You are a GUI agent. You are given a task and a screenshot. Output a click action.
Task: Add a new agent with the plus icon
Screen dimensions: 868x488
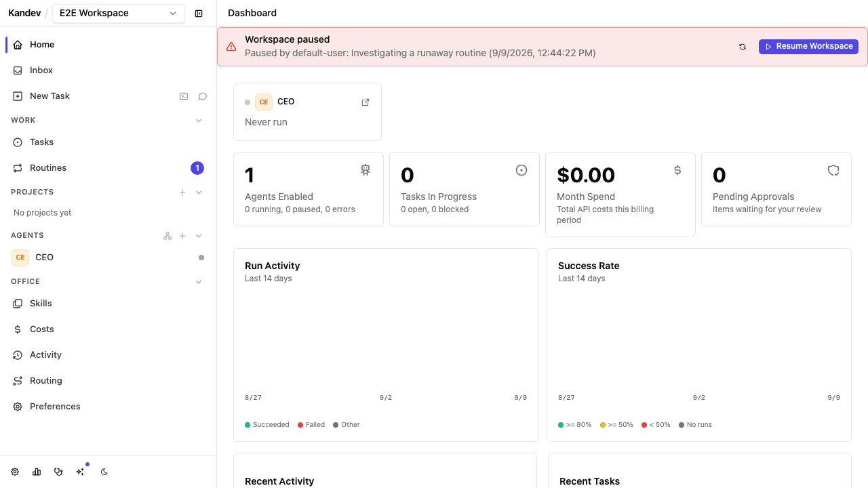click(182, 236)
